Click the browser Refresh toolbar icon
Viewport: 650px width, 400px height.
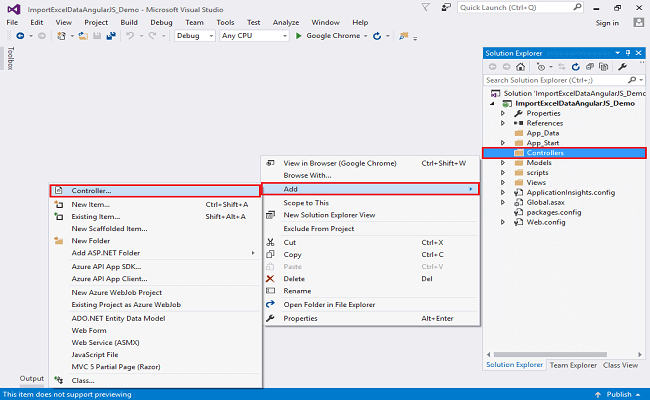tap(377, 36)
